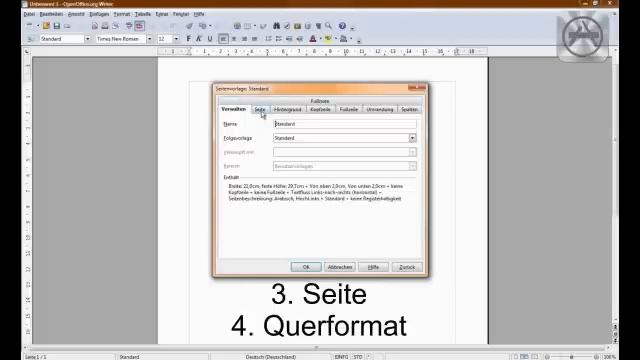Click the Open file folder icon
Image resolution: width=640 pixels, height=360 pixels.
[46, 26]
